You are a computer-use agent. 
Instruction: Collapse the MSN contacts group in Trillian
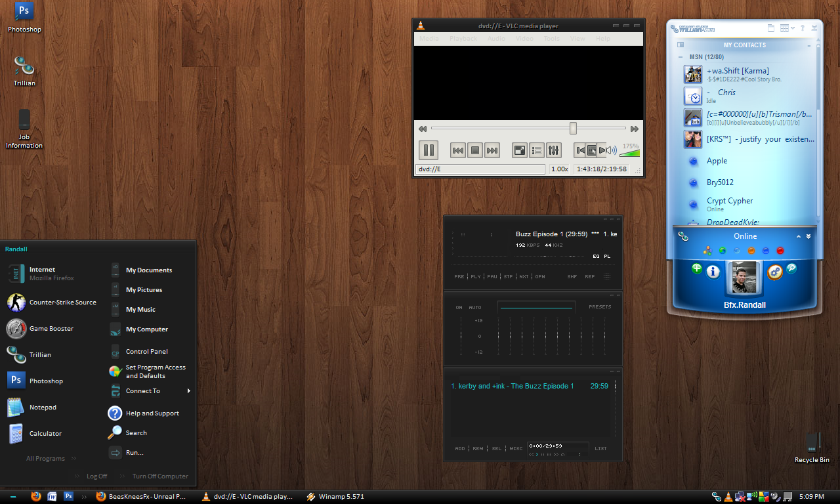pos(681,57)
